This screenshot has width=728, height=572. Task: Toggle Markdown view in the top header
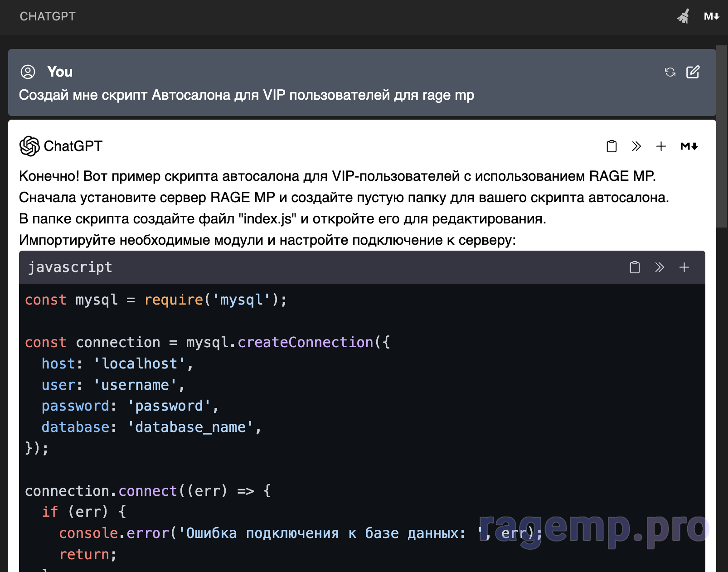(x=711, y=16)
